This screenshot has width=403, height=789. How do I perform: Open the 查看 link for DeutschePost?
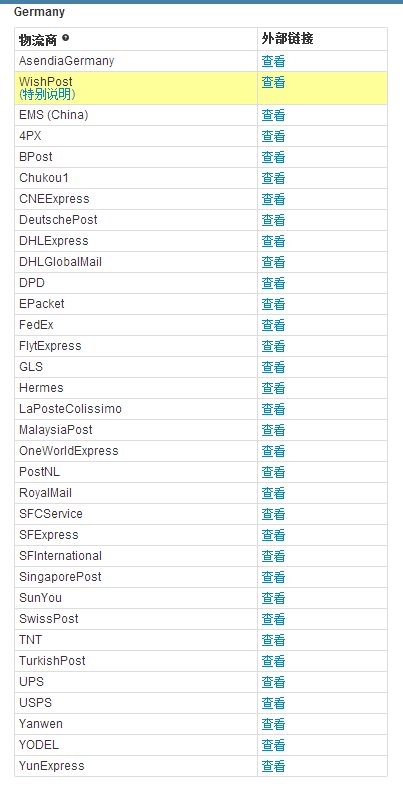273,220
